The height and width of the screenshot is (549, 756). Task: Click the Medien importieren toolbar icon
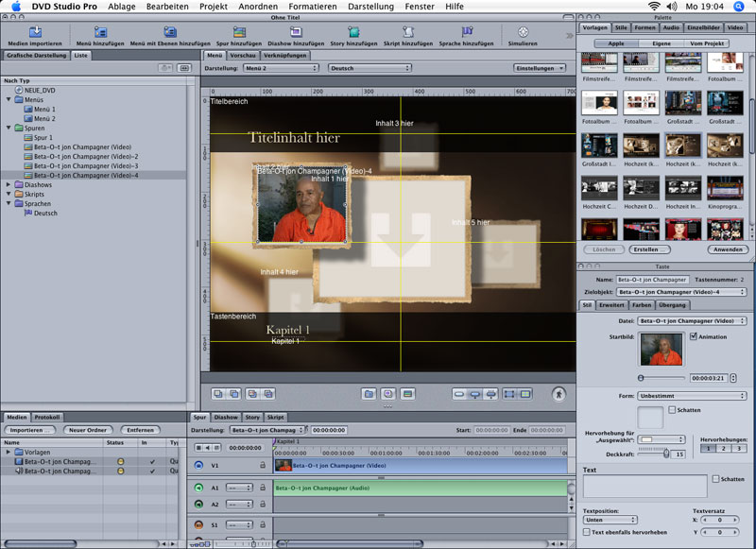tap(33, 32)
